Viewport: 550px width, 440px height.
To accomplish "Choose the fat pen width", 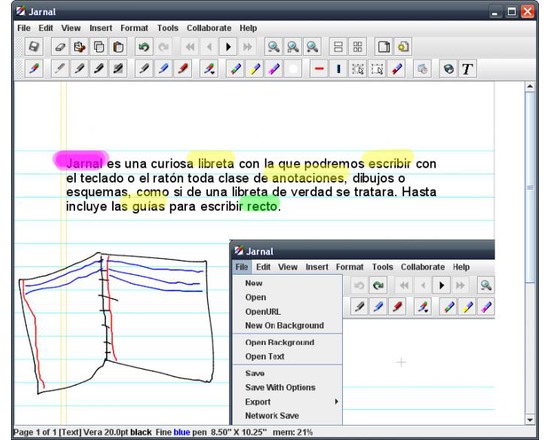I will coord(118,69).
